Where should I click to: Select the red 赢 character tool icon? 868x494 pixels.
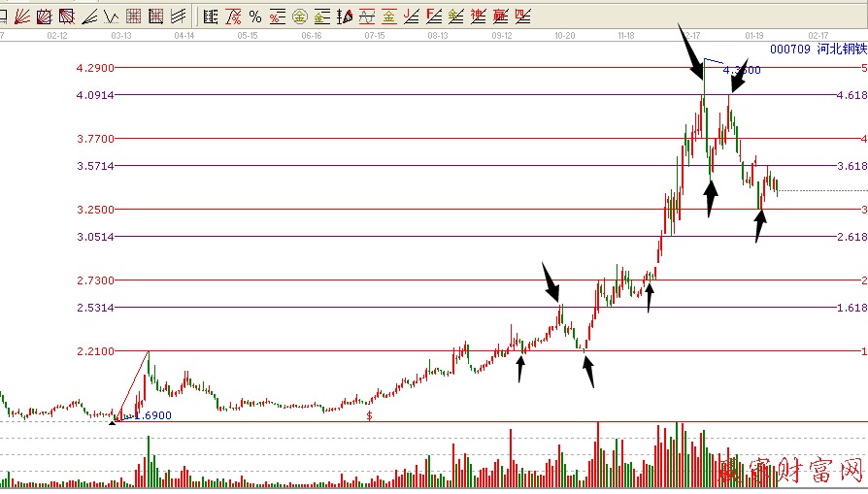tap(500, 16)
